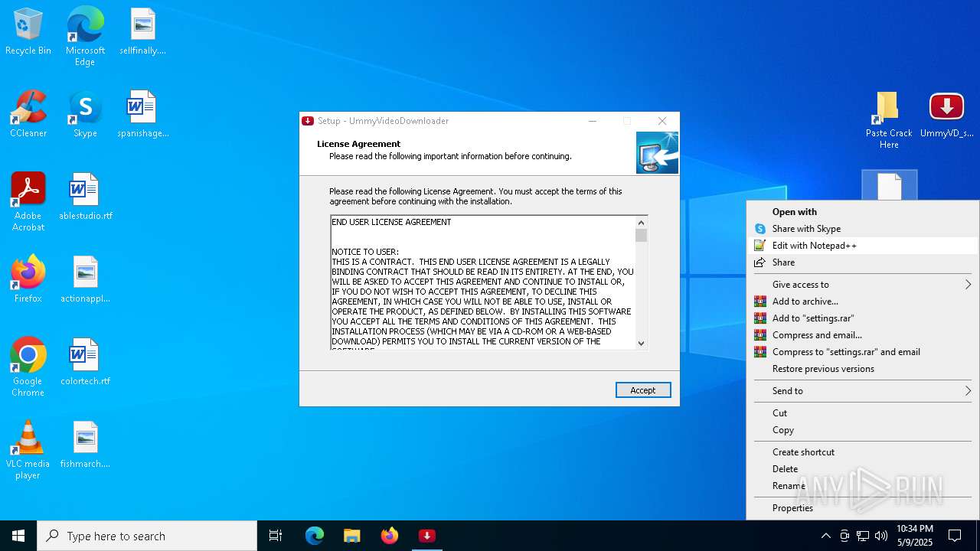Open Firefox from the taskbar
This screenshot has height=551, width=980.
[x=389, y=536]
